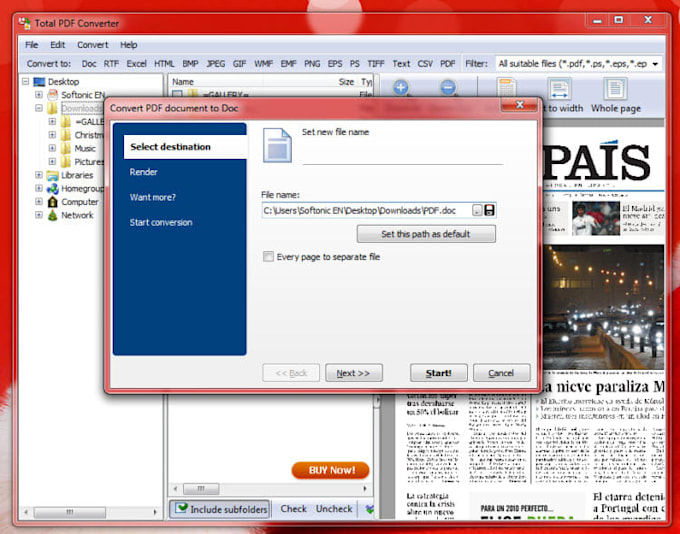Go to the Want more? wizard step
The image size is (680, 534).
point(153,197)
